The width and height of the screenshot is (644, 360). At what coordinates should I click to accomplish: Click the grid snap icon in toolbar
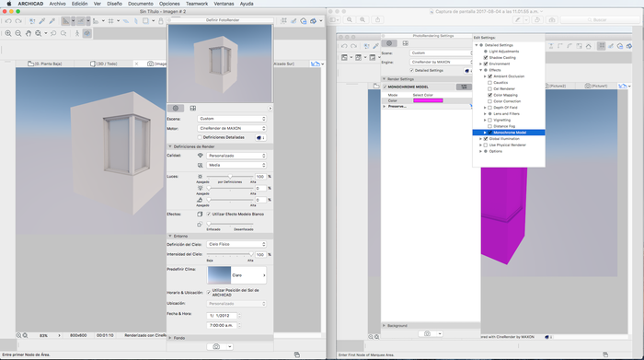click(111, 21)
